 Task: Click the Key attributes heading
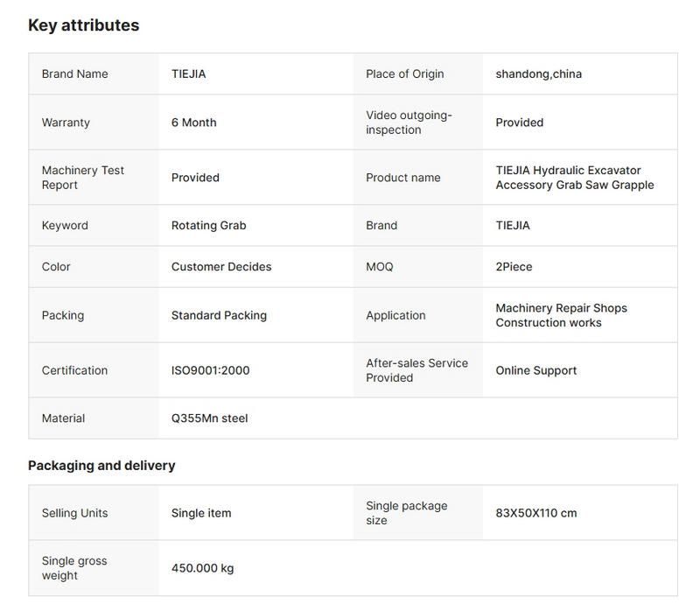(83, 25)
